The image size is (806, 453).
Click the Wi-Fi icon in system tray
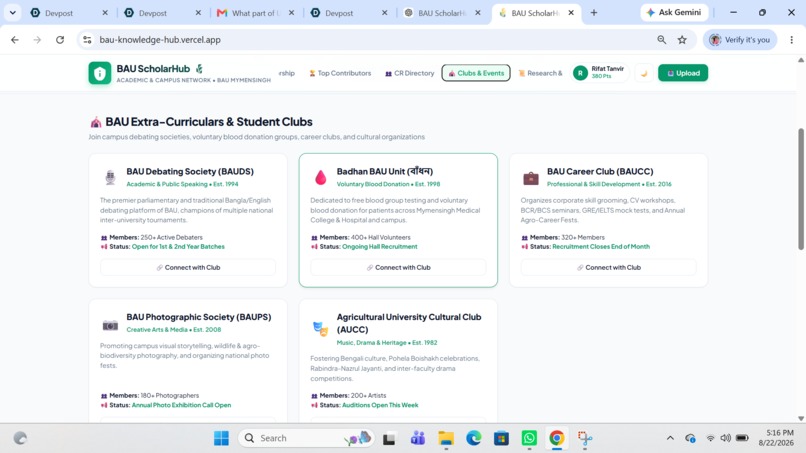click(710, 438)
